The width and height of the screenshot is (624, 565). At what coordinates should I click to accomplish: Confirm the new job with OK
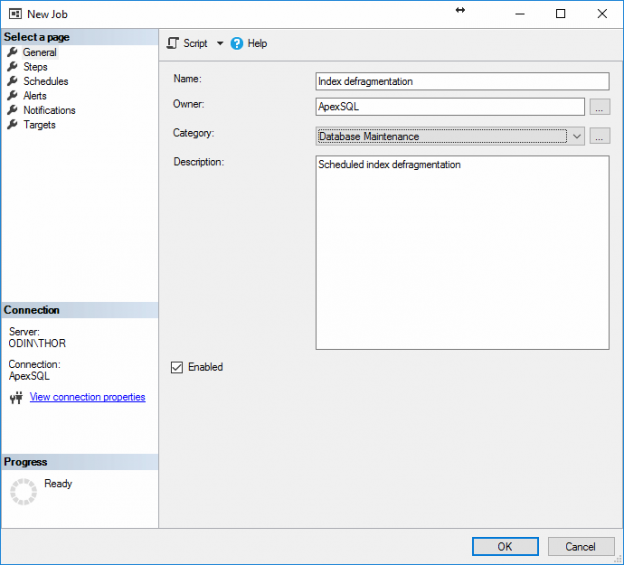(x=505, y=546)
